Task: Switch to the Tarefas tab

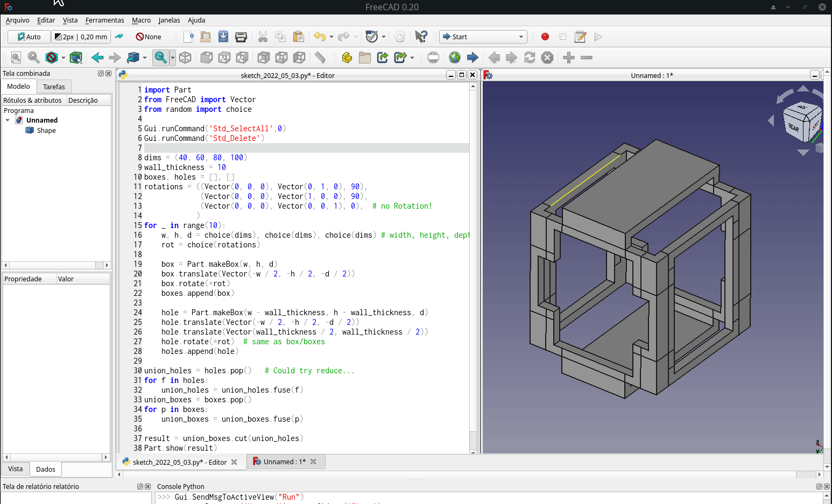Action: tap(54, 87)
